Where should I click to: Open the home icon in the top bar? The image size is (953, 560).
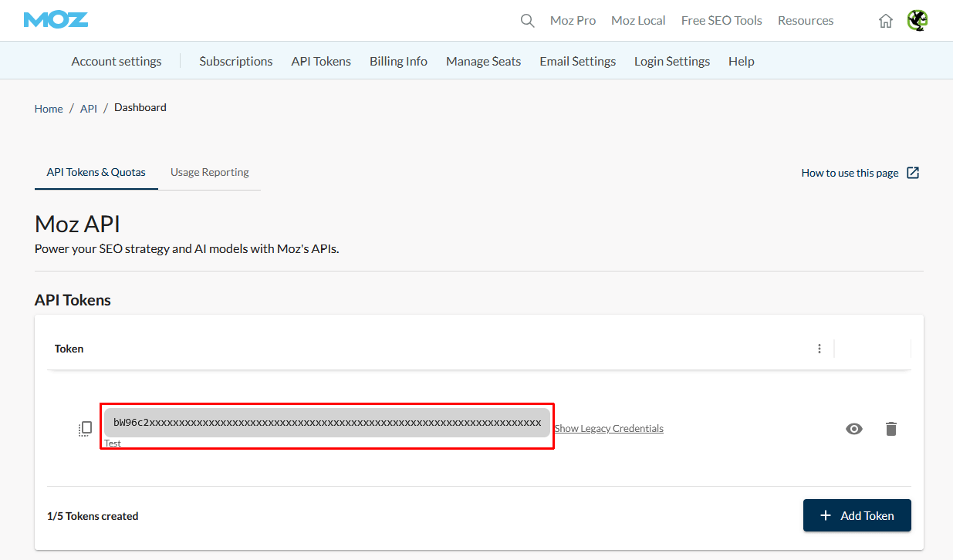(885, 21)
